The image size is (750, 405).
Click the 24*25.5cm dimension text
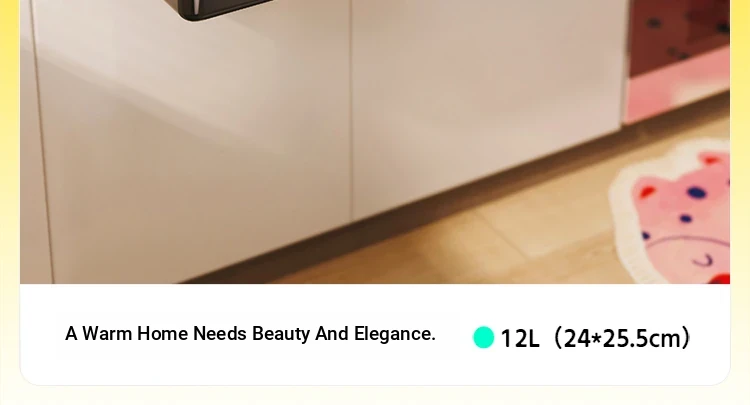[621, 338]
